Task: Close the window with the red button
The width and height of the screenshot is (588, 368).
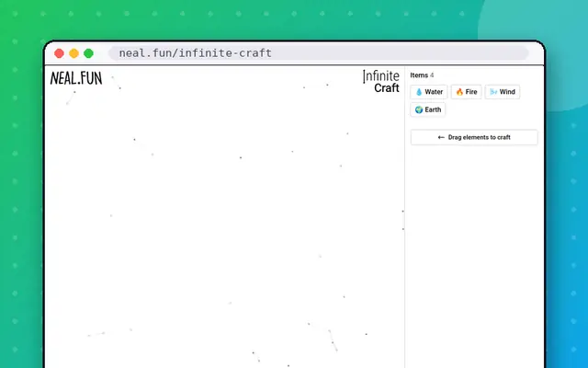Action: click(59, 53)
